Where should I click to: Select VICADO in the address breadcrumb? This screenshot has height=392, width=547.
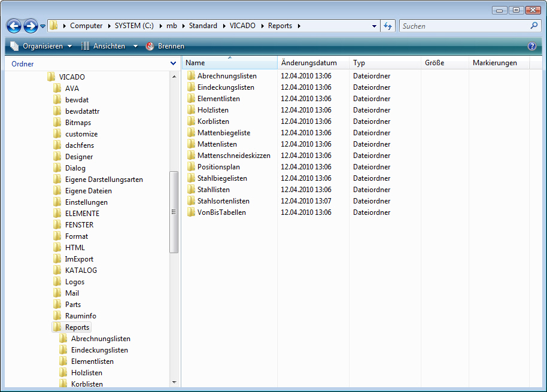[242, 26]
